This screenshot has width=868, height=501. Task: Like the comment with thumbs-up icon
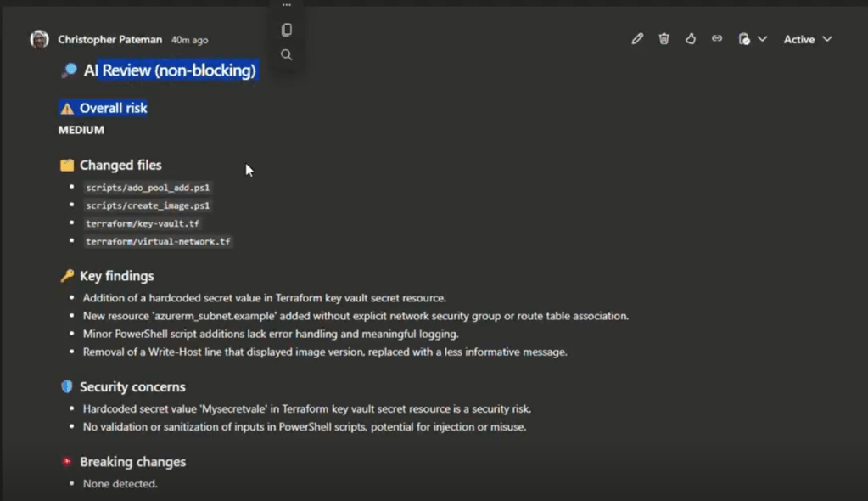(691, 39)
